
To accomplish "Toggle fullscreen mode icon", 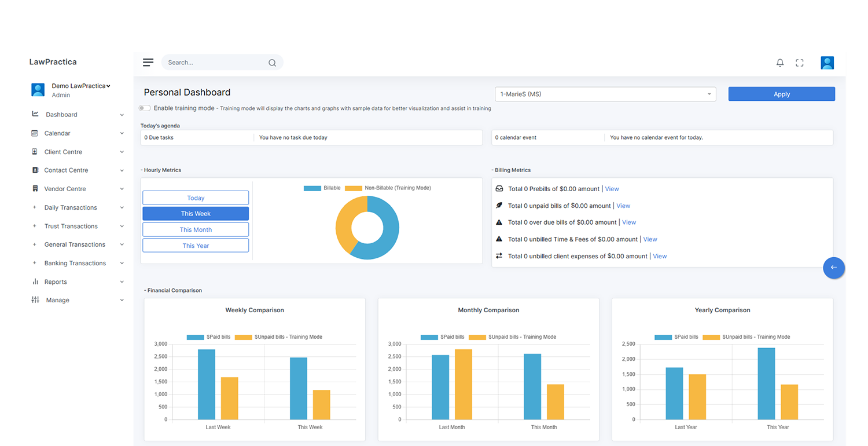I will (800, 63).
